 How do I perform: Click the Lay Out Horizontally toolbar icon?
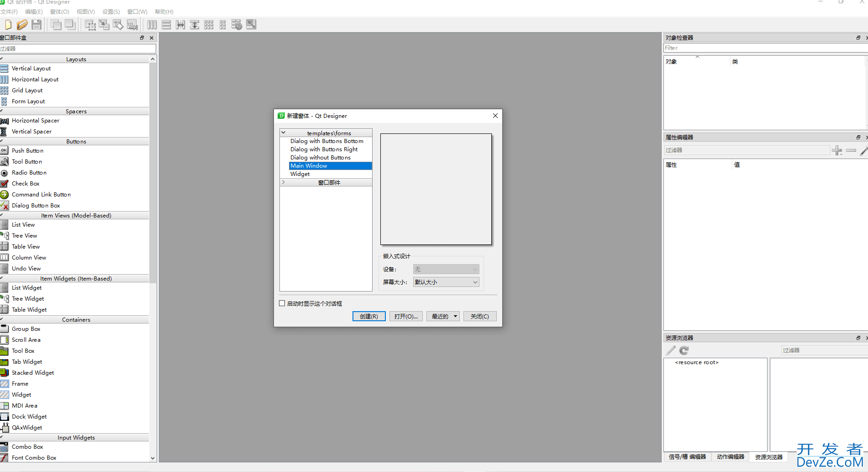[x=152, y=25]
